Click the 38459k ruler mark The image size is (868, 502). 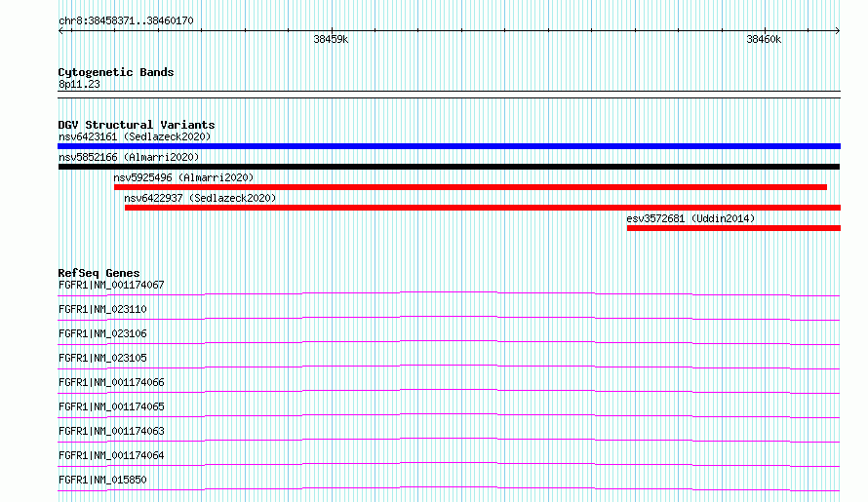pyautogui.click(x=331, y=39)
